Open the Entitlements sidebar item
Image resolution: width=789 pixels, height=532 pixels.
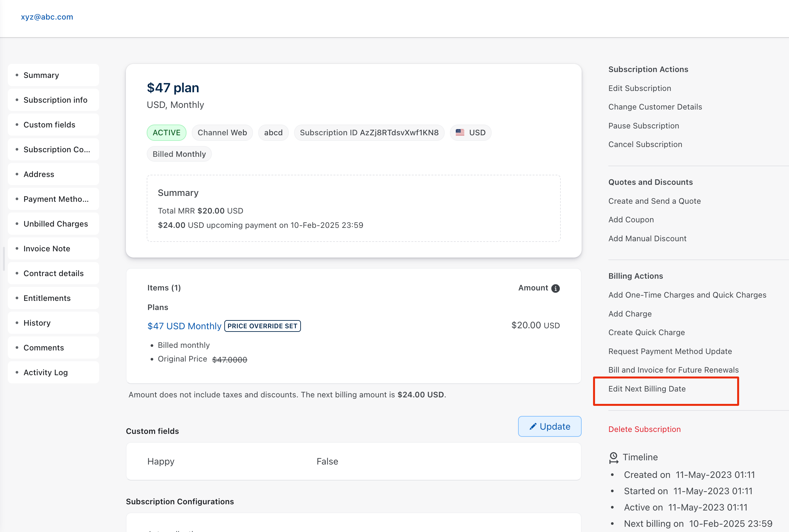coord(47,298)
